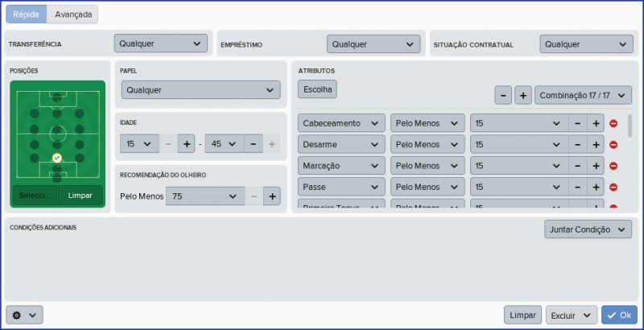Increase scout recommendation value
The width and height of the screenshot is (644, 330).
click(271, 196)
